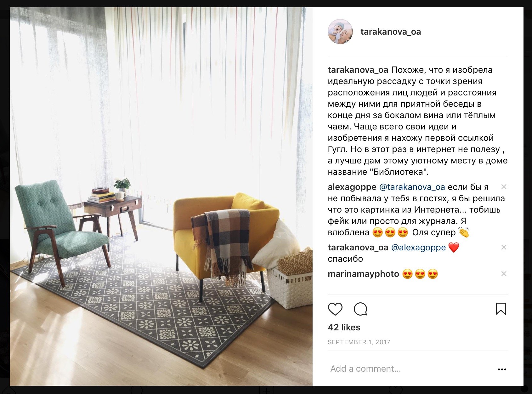Open the September 1, 2017 timestamp link
The height and width of the screenshot is (394, 532).
[x=359, y=342]
